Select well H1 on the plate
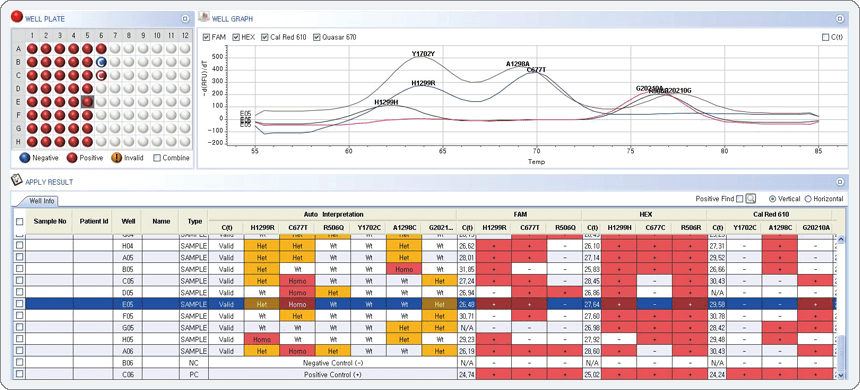Image resolution: width=860 pixels, height=390 pixels. tap(32, 142)
